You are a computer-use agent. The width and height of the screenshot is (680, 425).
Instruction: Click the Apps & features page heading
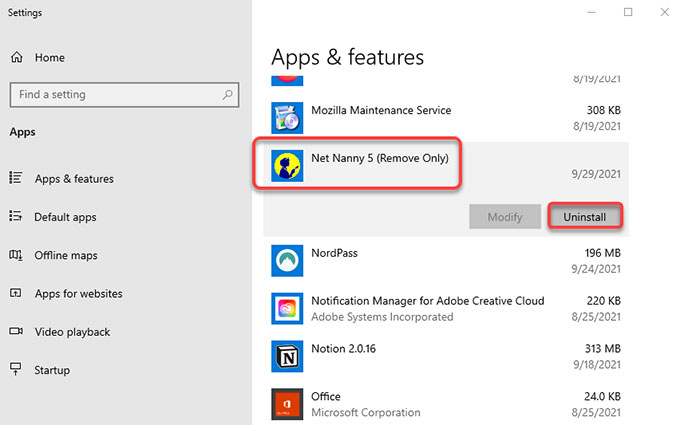(347, 57)
